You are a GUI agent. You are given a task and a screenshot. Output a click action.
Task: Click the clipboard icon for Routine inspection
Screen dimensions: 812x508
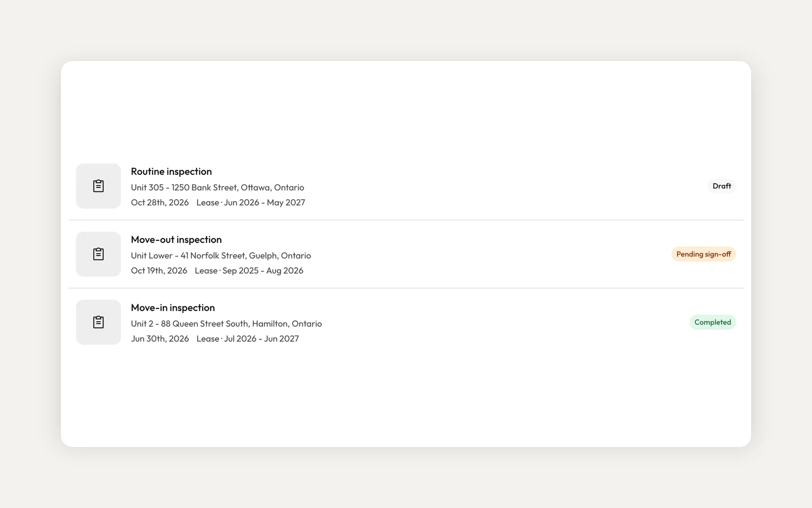click(98, 186)
